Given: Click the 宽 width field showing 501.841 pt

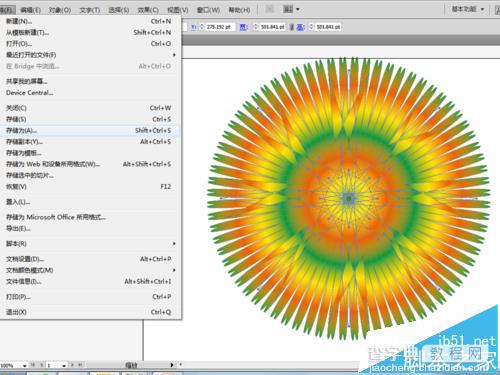Looking at the screenshot, I should pyautogui.click(x=272, y=27).
